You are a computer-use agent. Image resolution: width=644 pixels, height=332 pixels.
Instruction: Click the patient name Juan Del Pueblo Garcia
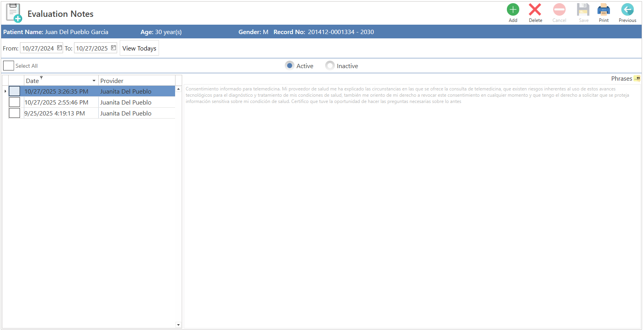coord(76,32)
